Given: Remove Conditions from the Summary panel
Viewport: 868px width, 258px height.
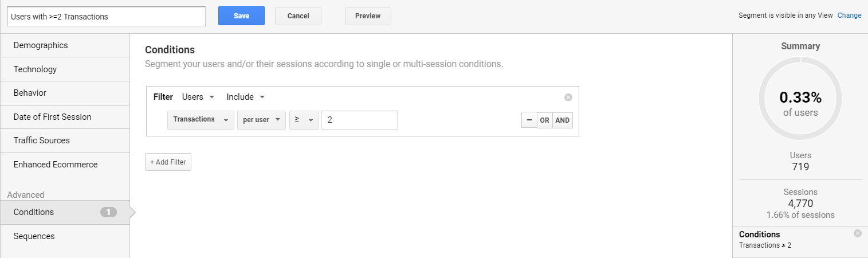Looking at the screenshot, I should pos(857,233).
